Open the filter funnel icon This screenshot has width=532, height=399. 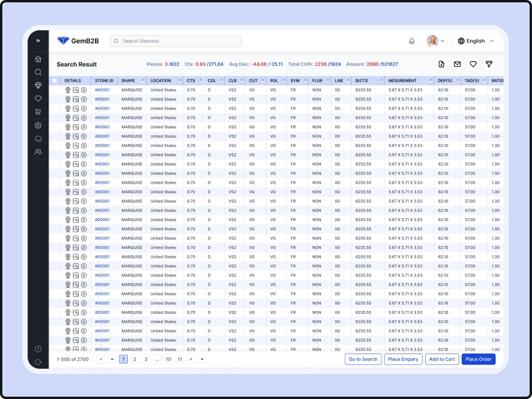point(489,64)
